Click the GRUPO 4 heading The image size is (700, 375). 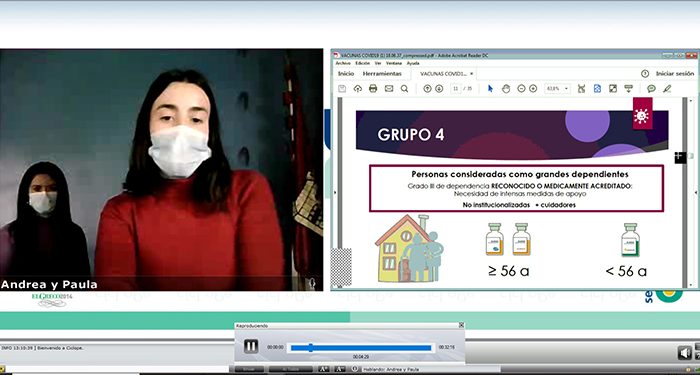[411, 135]
